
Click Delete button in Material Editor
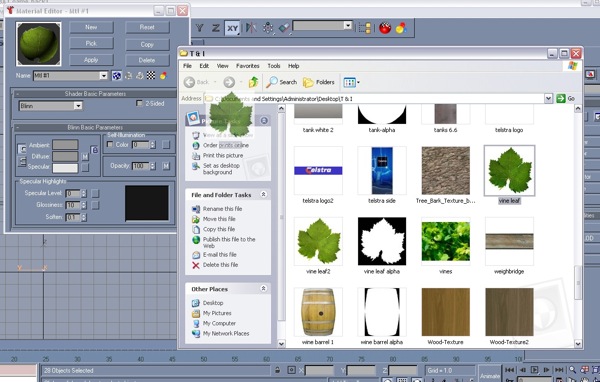(147, 60)
